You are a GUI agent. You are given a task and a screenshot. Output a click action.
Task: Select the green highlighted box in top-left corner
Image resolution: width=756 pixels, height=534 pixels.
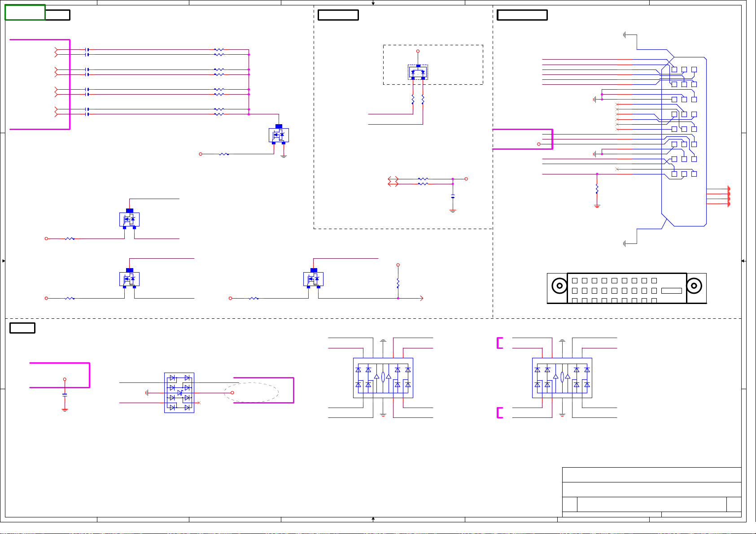click(x=25, y=13)
